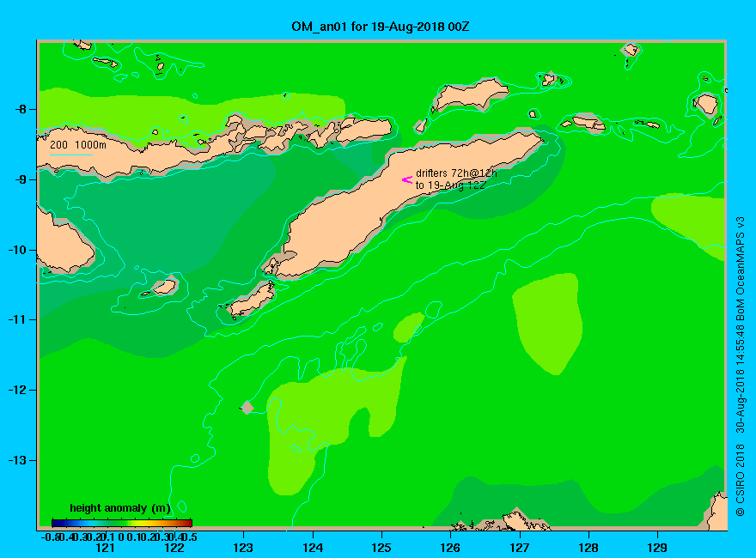The height and width of the screenshot is (558, 756).
Task: Click latitude label -11 on the y-axis
Action: (17, 319)
